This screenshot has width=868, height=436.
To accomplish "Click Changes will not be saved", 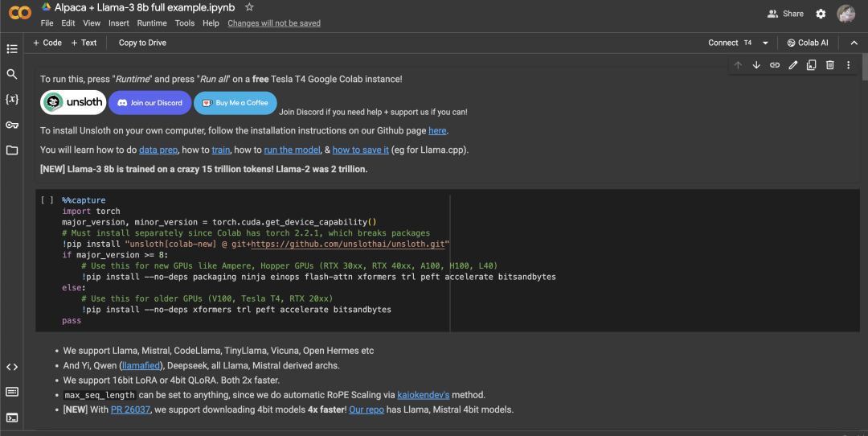I will point(274,23).
